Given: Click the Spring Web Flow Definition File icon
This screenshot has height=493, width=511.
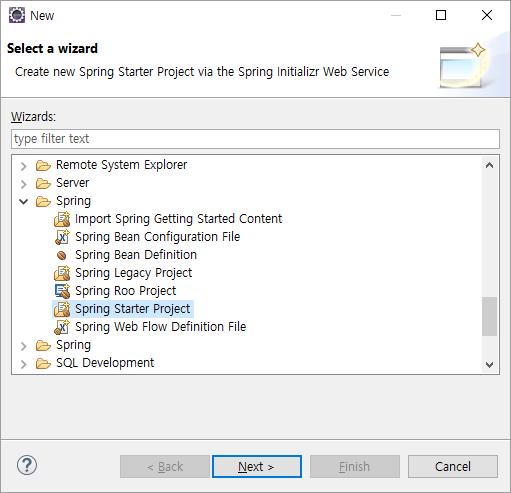Looking at the screenshot, I should point(62,327).
